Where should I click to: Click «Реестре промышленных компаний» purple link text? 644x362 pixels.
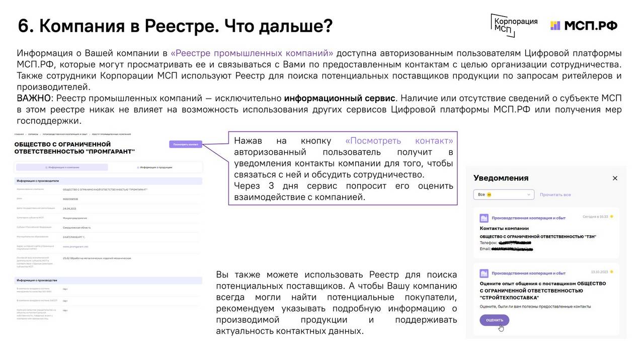pos(252,53)
